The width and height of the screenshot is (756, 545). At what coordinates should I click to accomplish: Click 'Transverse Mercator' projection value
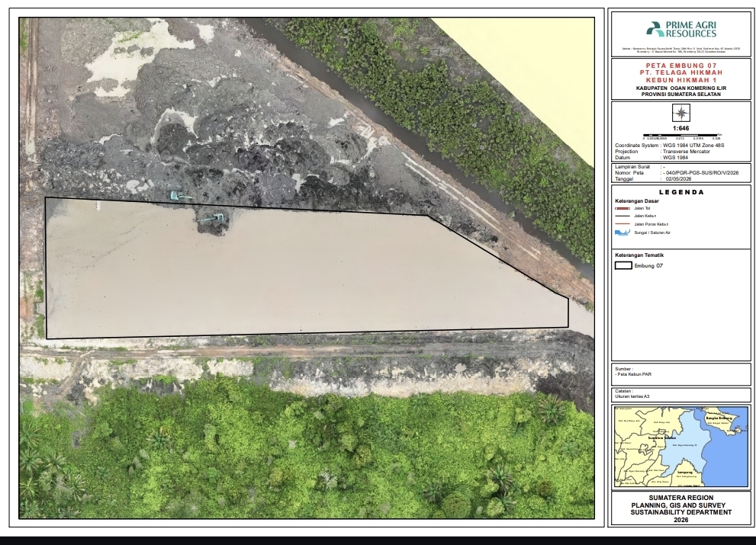[x=687, y=152]
